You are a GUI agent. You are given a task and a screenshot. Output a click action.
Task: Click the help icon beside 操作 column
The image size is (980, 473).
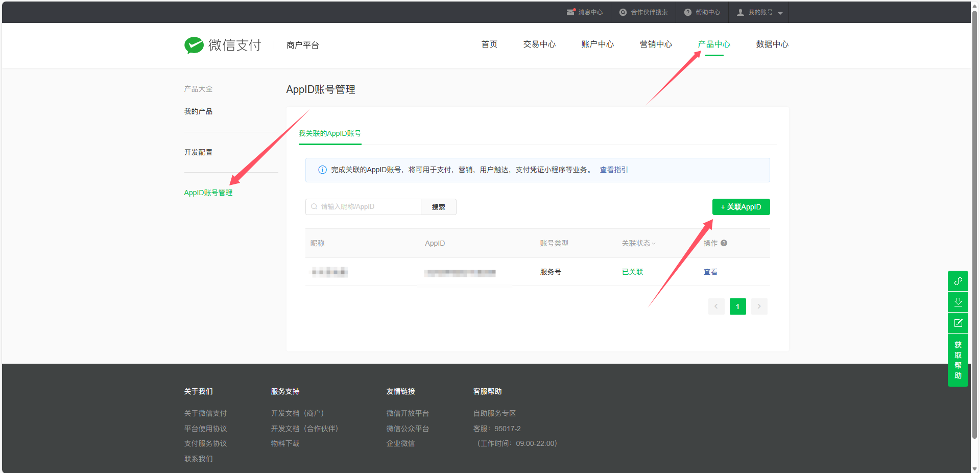click(724, 243)
